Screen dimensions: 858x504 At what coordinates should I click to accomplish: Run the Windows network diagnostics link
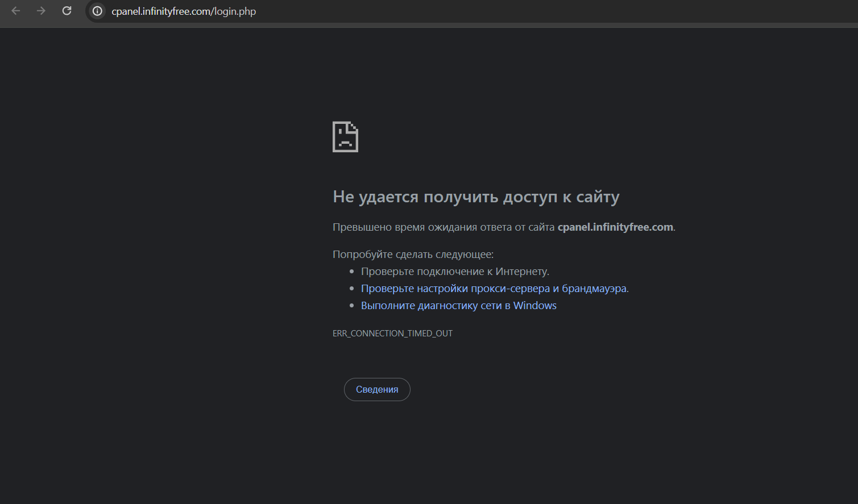pos(459,306)
